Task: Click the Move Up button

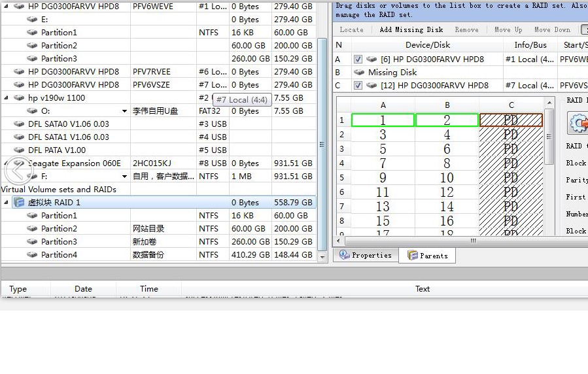Action: point(508,29)
